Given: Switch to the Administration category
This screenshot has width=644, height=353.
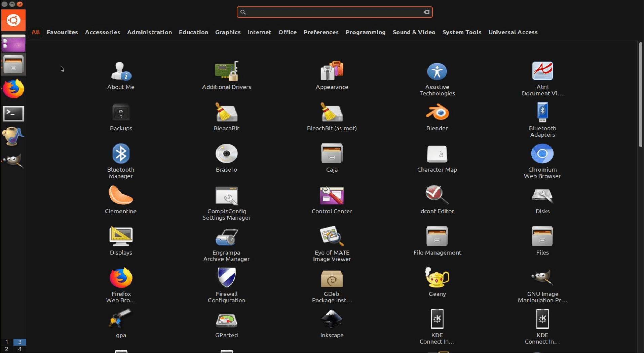Looking at the screenshot, I should (149, 32).
